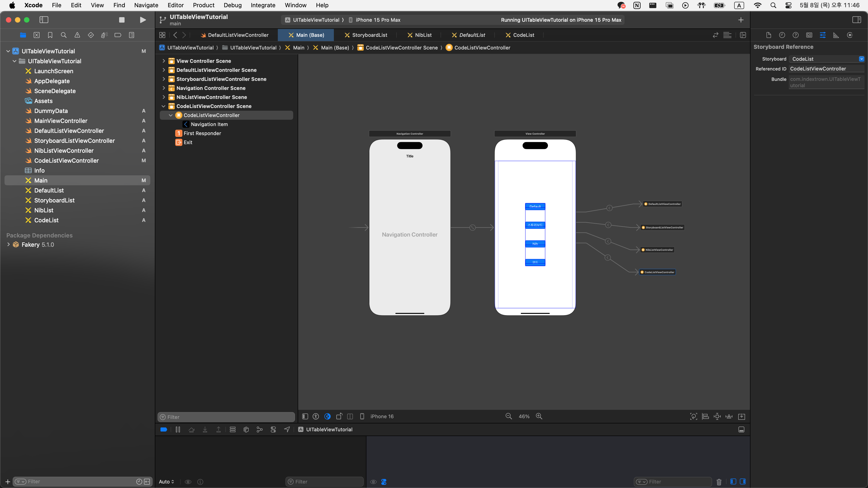Stop the running app

[x=122, y=20]
